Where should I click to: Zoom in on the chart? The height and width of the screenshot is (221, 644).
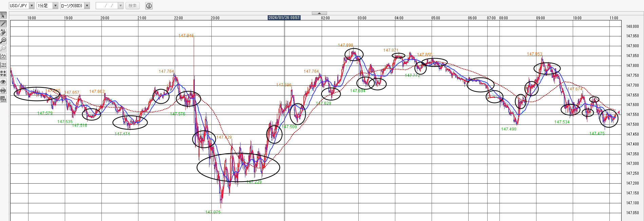tap(3, 40)
